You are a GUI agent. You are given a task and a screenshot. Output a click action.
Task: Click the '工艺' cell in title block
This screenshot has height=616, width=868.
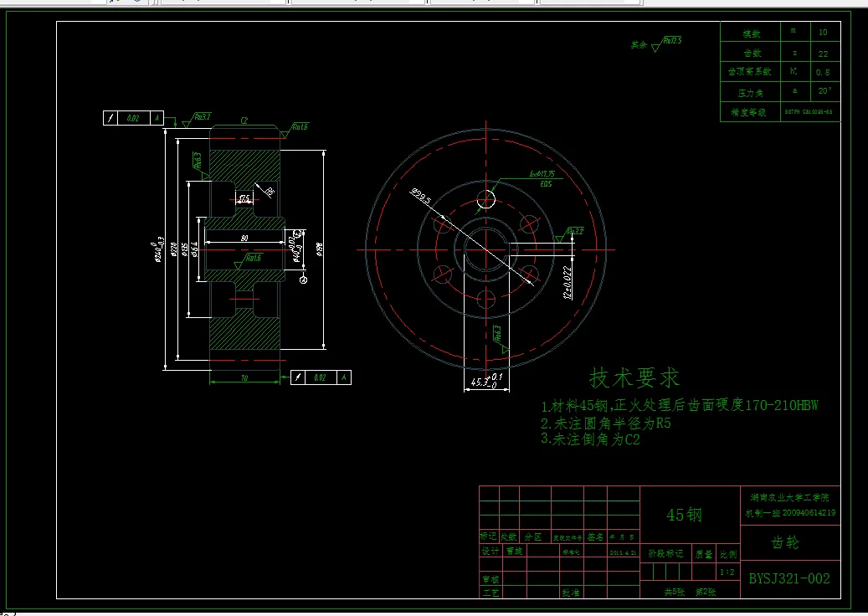pyautogui.click(x=490, y=593)
